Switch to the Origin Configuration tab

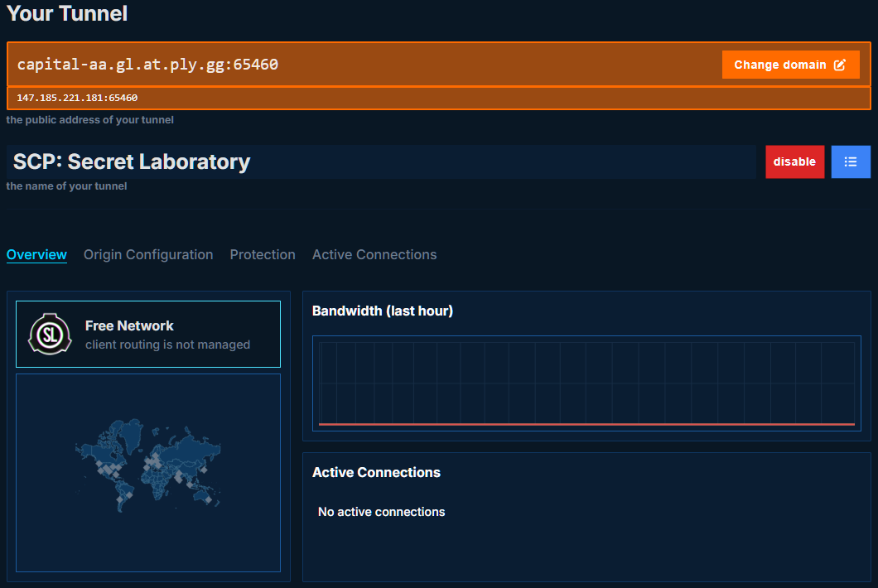148,255
